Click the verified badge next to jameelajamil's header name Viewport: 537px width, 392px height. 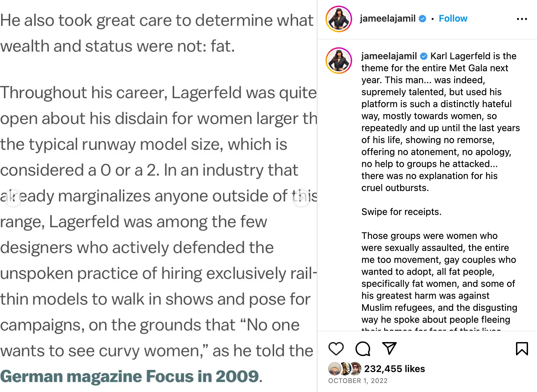[x=422, y=19]
